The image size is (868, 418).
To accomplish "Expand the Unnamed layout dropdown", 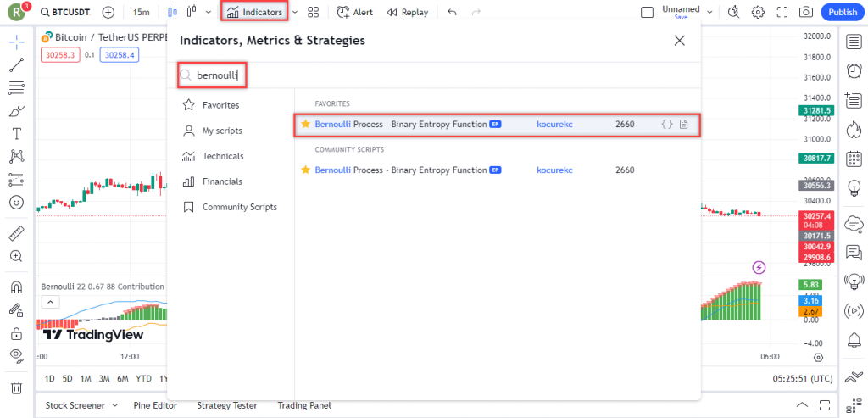I will 709,12.
